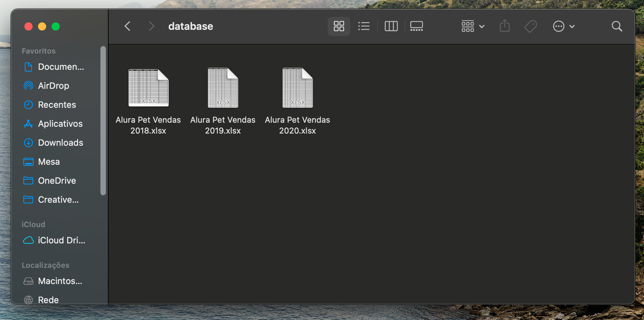Click the database window title
Screen dimensions: 644x320
pos(191,26)
